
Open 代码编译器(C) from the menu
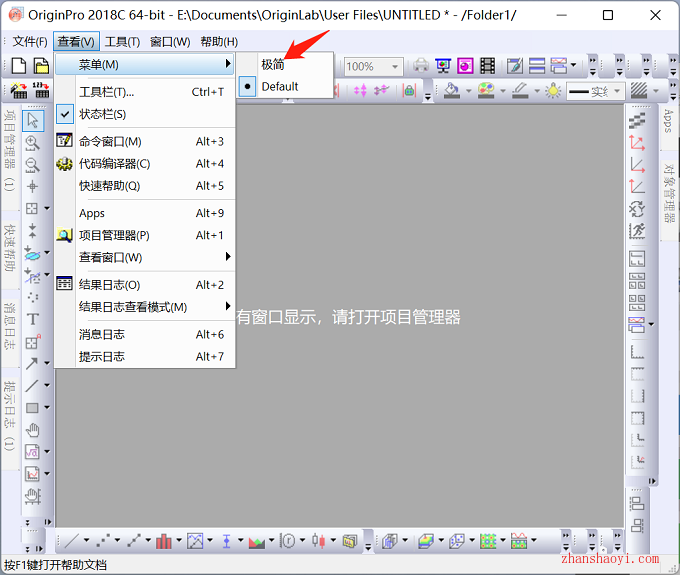(145, 163)
